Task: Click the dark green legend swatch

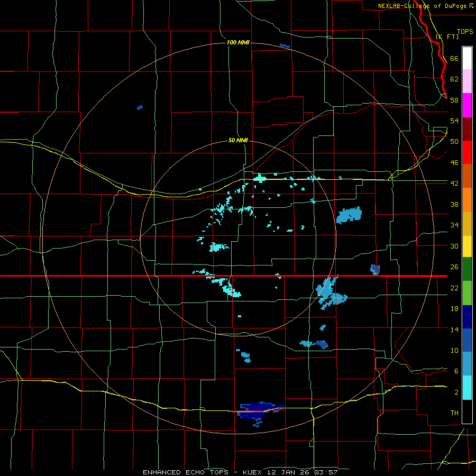Action: pyautogui.click(x=467, y=269)
